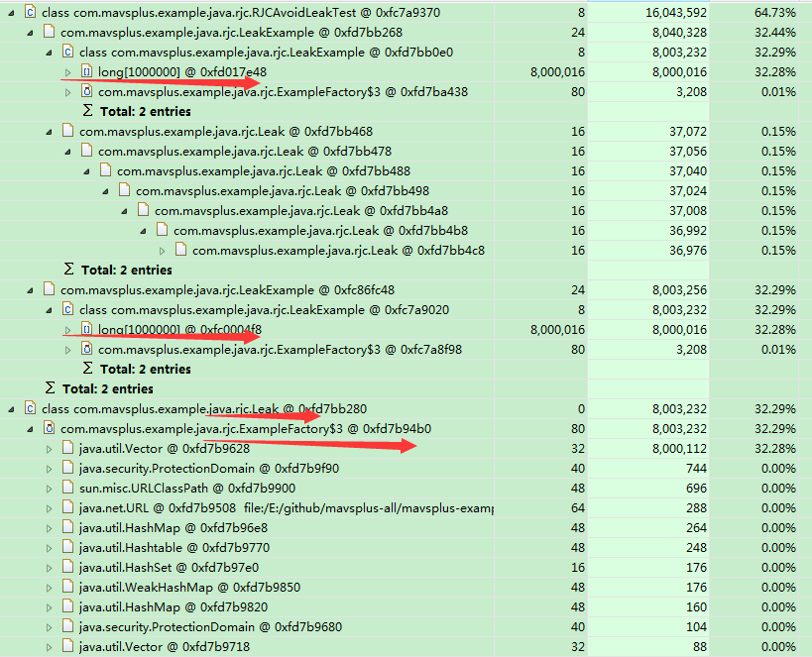
Task: Click the class icon of LeakExample @ 0xfd7bb0e0
Action: [x=67, y=52]
